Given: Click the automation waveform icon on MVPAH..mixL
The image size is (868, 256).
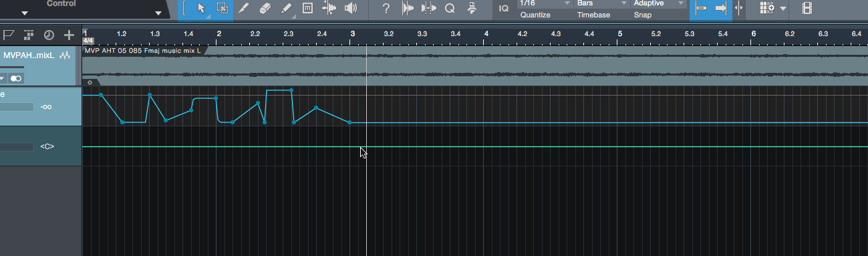Looking at the screenshot, I should (65, 55).
